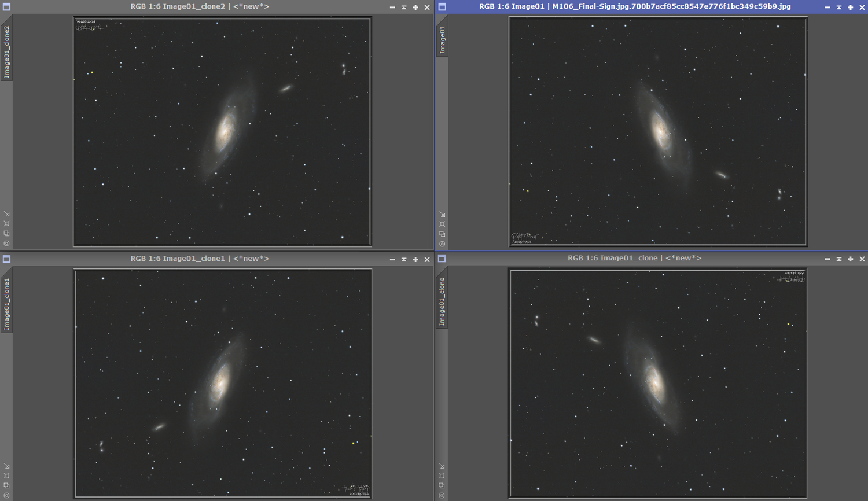
Task: Click overlapping squares icon in Image01_clone2 window
Action: click(x=6, y=234)
